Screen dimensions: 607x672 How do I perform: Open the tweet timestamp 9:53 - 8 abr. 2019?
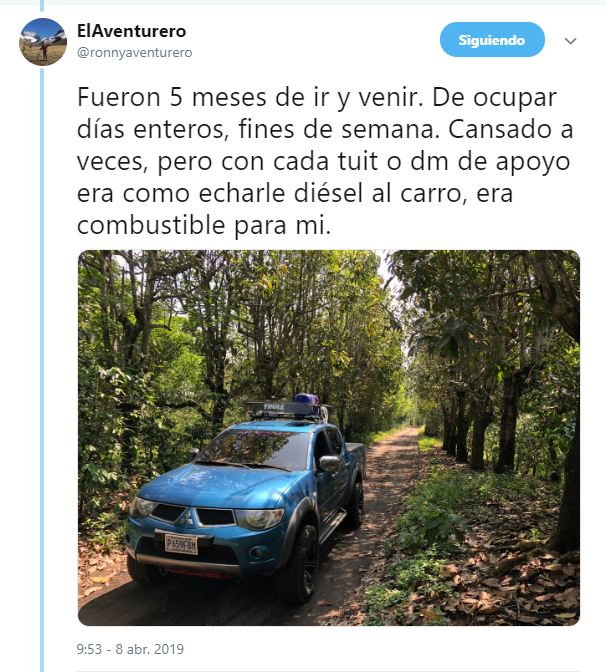[130, 649]
